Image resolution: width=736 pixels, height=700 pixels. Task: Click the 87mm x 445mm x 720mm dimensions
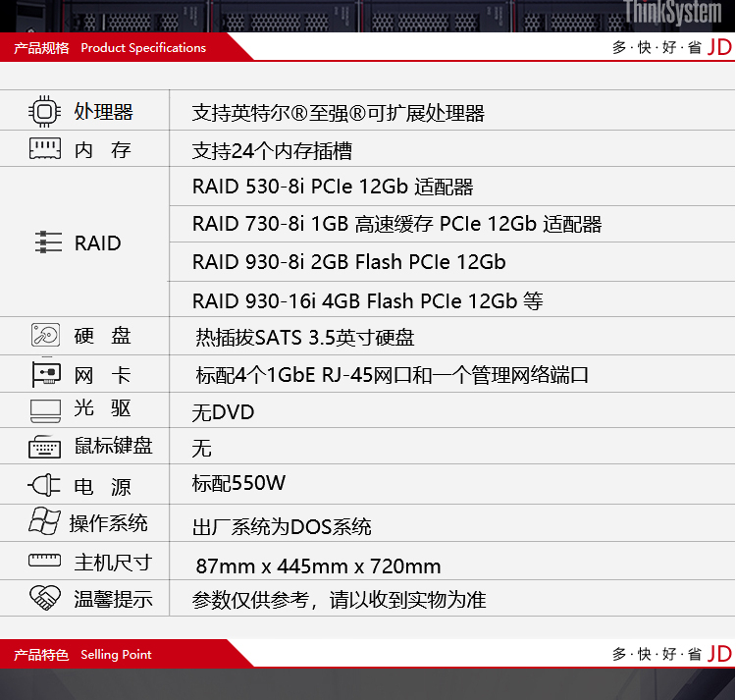[x=318, y=566]
